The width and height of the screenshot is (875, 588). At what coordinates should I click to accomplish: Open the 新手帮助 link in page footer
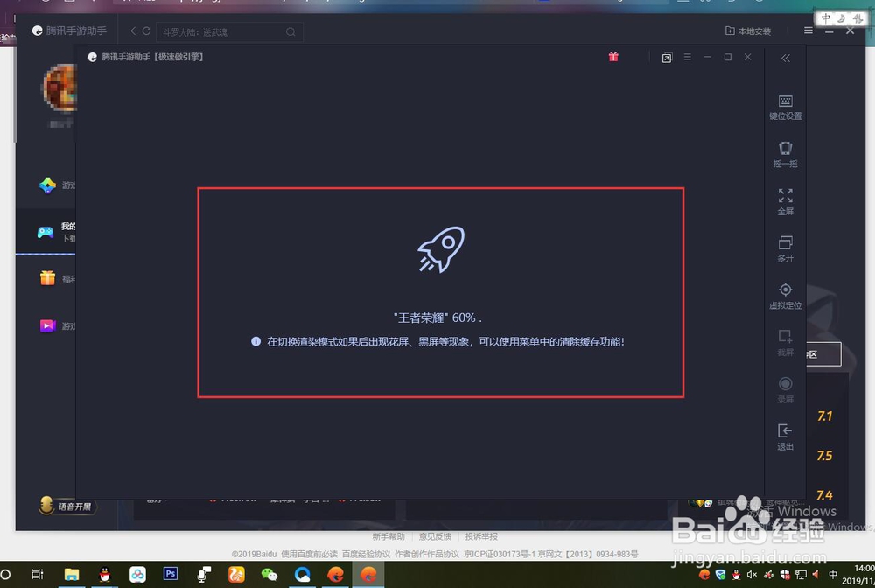(x=388, y=536)
